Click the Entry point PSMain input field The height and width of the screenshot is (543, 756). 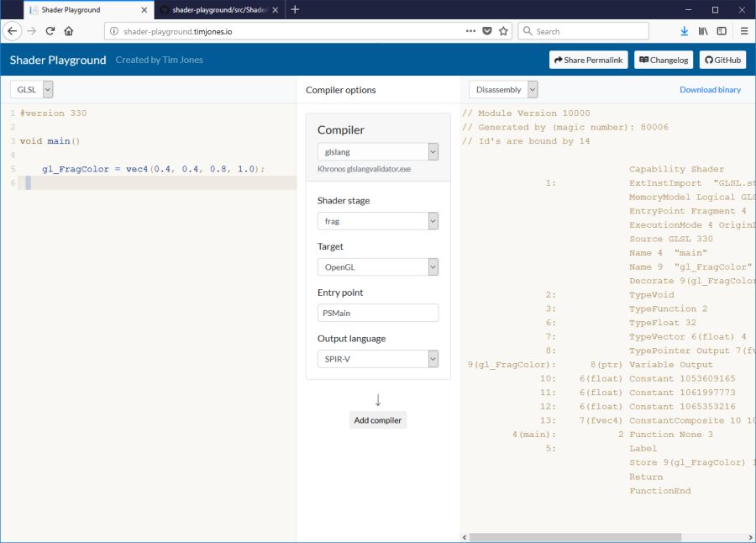[377, 313]
